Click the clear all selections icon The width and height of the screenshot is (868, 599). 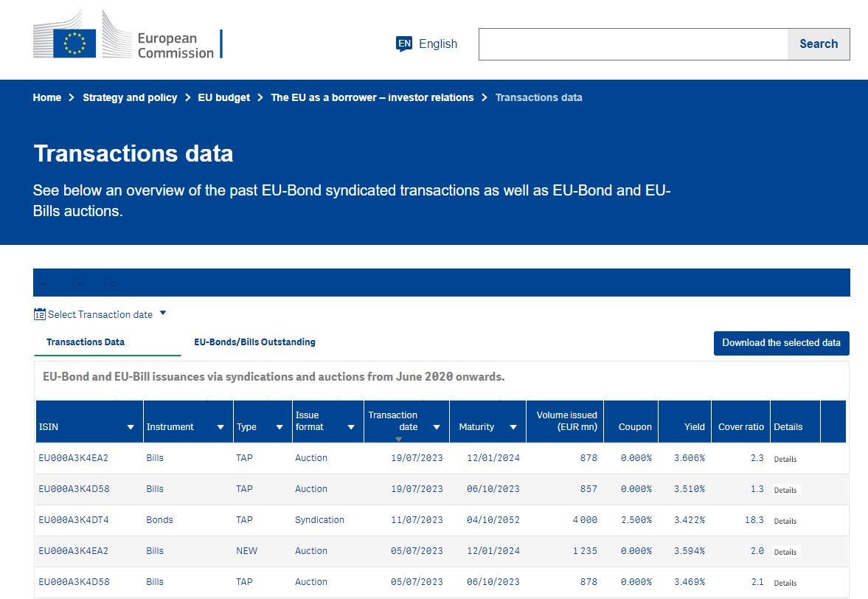[111, 283]
